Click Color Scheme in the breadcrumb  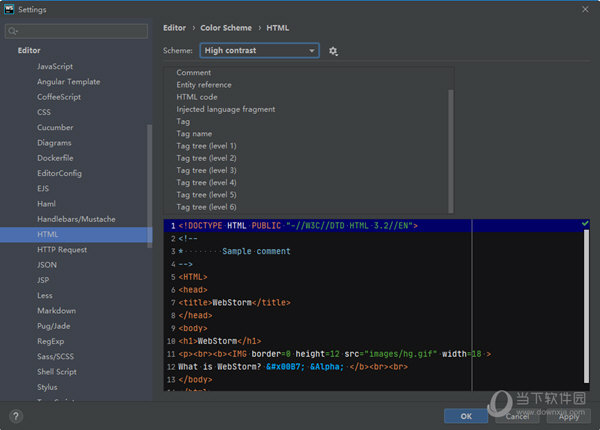click(x=226, y=28)
